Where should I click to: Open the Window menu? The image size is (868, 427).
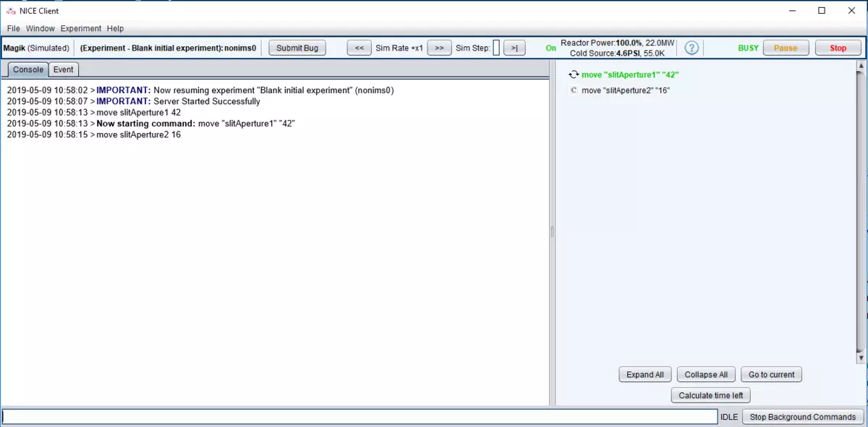point(41,29)
